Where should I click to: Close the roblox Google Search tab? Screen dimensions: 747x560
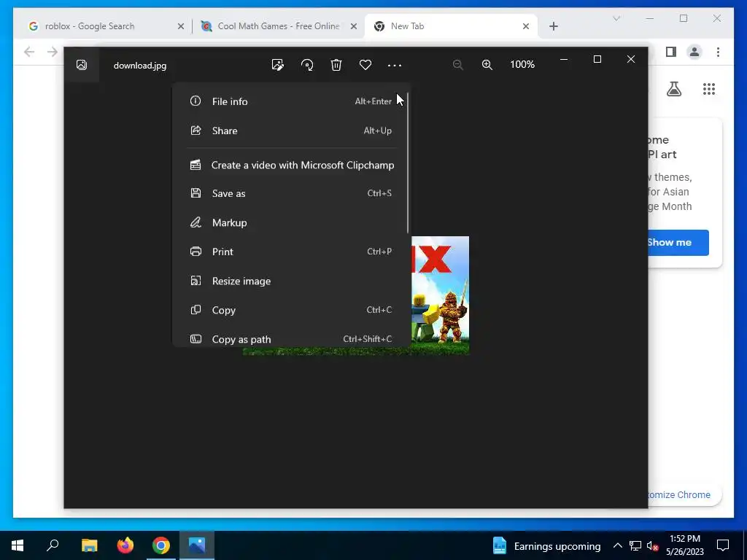point(181,27)
